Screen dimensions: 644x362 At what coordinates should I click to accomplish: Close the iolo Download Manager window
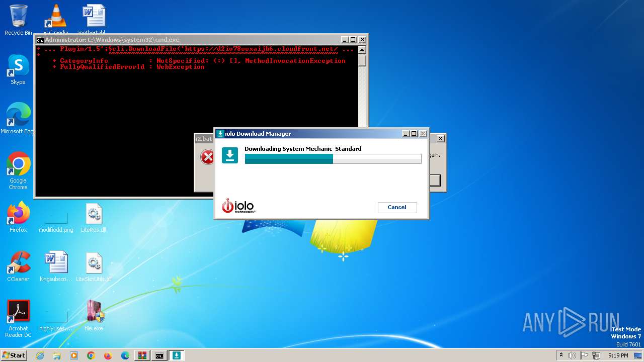click(423, 134)
